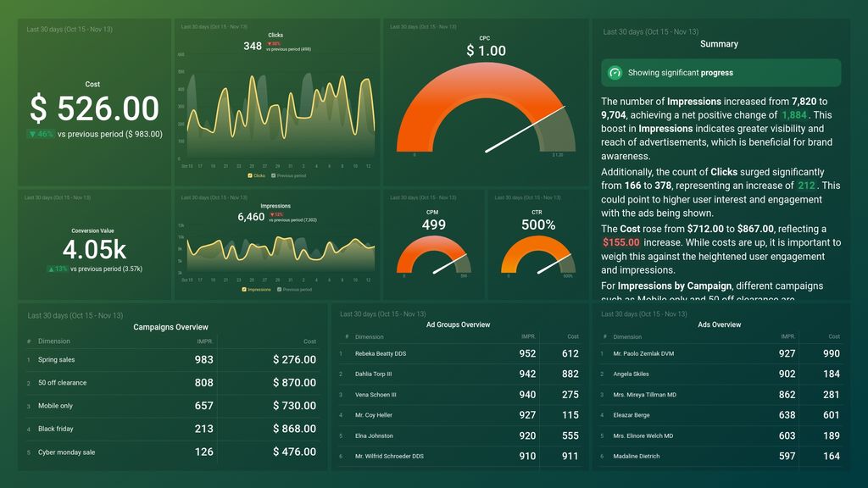
Task: Click 'Mr. Coy Heller' in Ad Groups Overview
Action: [373, 415]
